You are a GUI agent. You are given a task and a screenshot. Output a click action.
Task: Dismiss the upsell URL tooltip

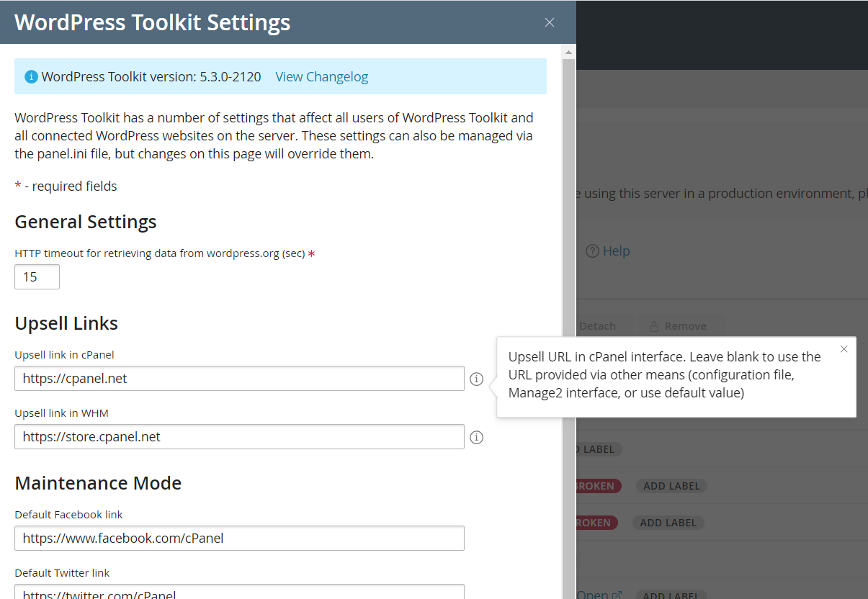(844, 348)
